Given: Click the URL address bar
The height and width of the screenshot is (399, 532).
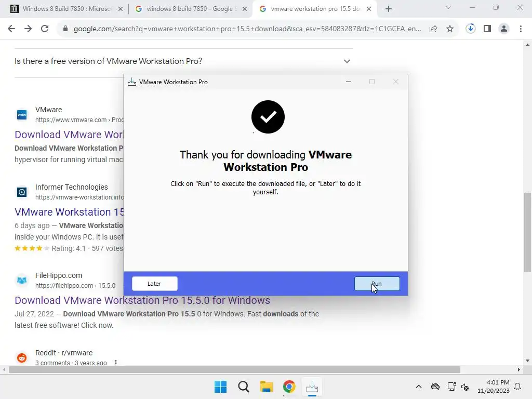Looking at the screenshot, I should 247,29.
